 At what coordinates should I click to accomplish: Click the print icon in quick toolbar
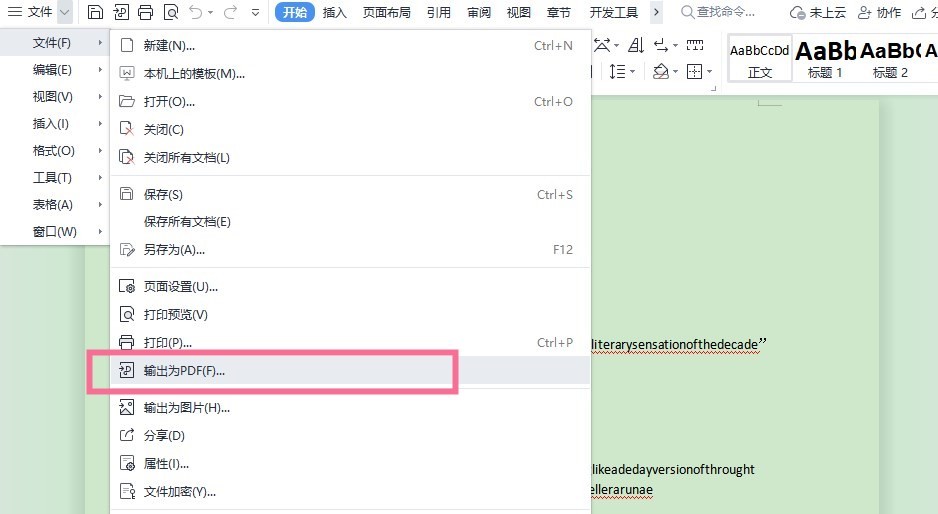145,12
